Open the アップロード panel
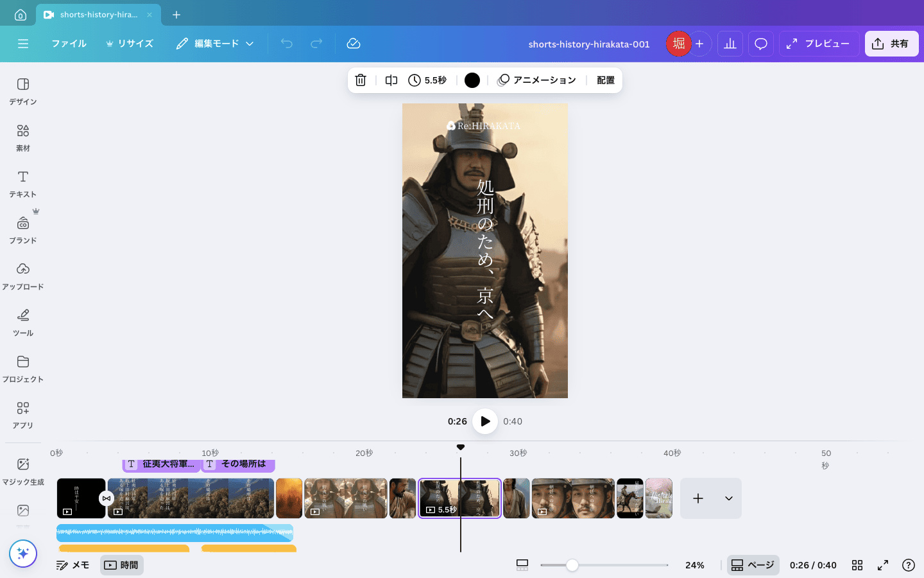The image size is (924, 578). click(22, 276)
